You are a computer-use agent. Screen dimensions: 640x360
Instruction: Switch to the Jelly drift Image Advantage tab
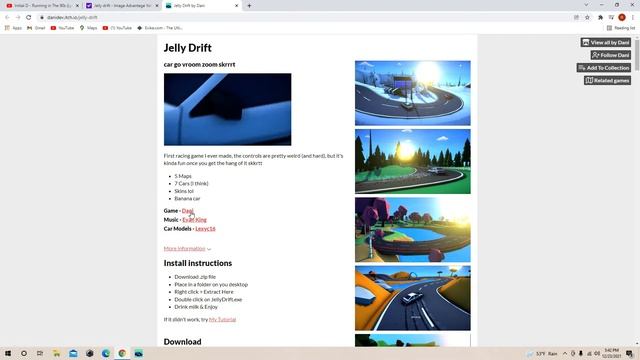pos(122,6)
